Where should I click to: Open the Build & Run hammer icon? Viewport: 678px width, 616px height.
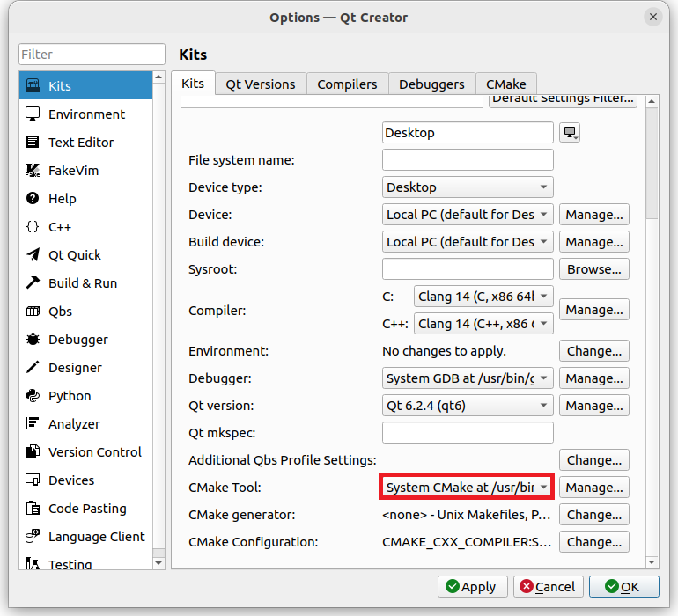[x=33, y=282]
